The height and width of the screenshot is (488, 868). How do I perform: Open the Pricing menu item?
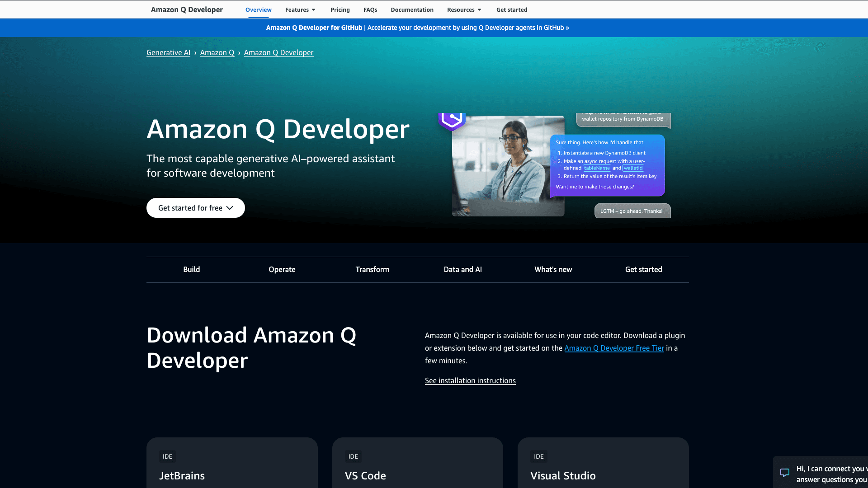(340, 10)
